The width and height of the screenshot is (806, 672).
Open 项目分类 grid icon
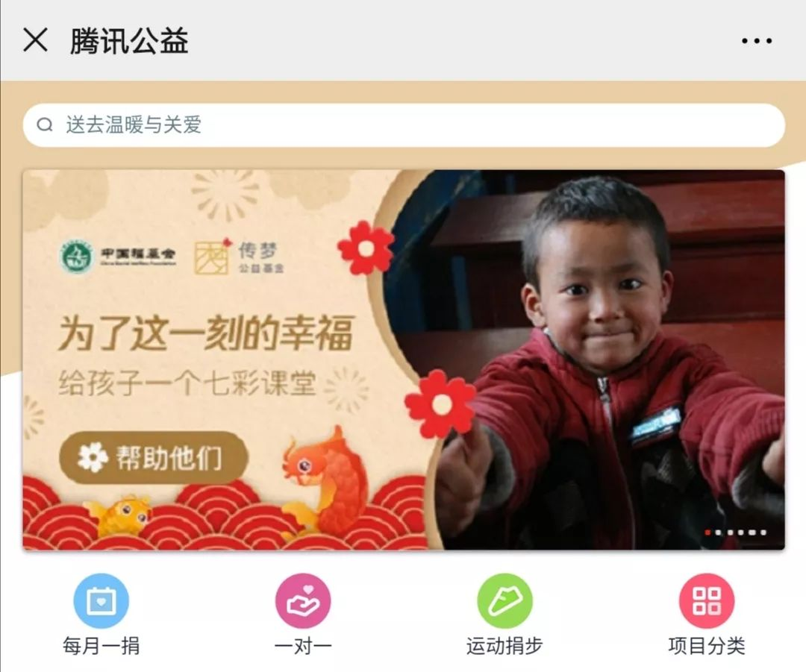tap(707, 600)
